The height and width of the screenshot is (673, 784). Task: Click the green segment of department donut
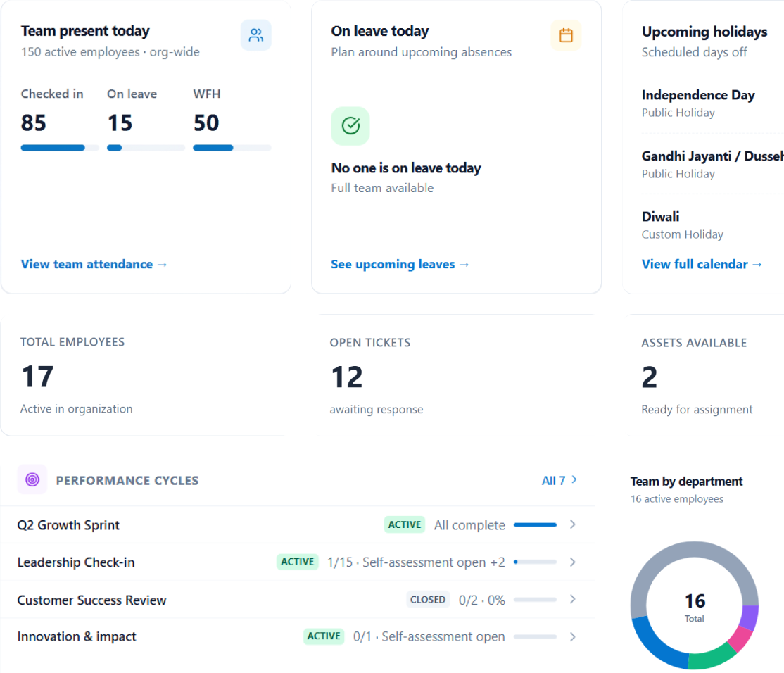click(712, 658)
